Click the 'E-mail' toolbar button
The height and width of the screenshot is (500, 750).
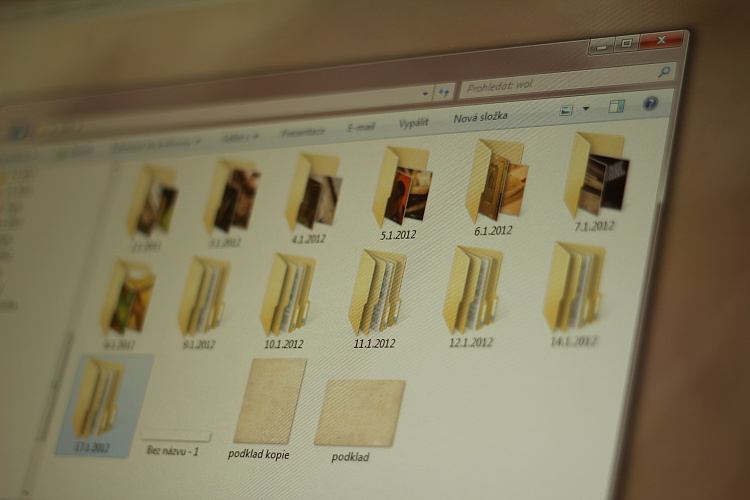tap(361, 127)
